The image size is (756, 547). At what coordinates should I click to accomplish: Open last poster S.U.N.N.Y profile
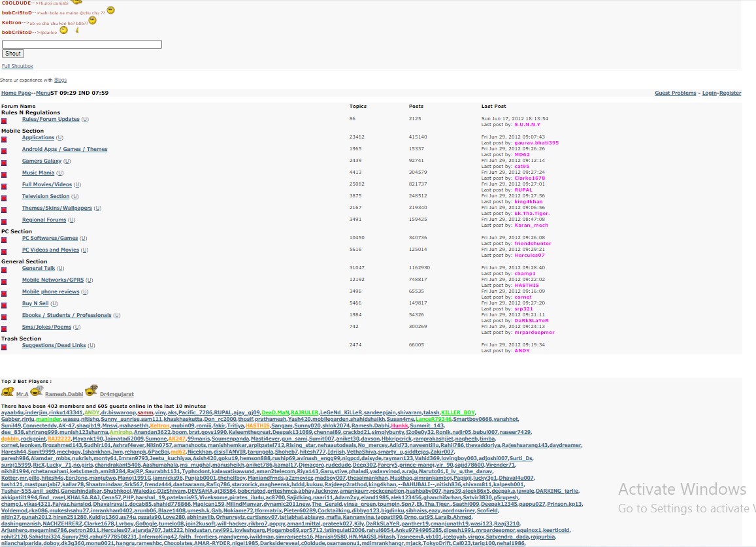point(527,124)
